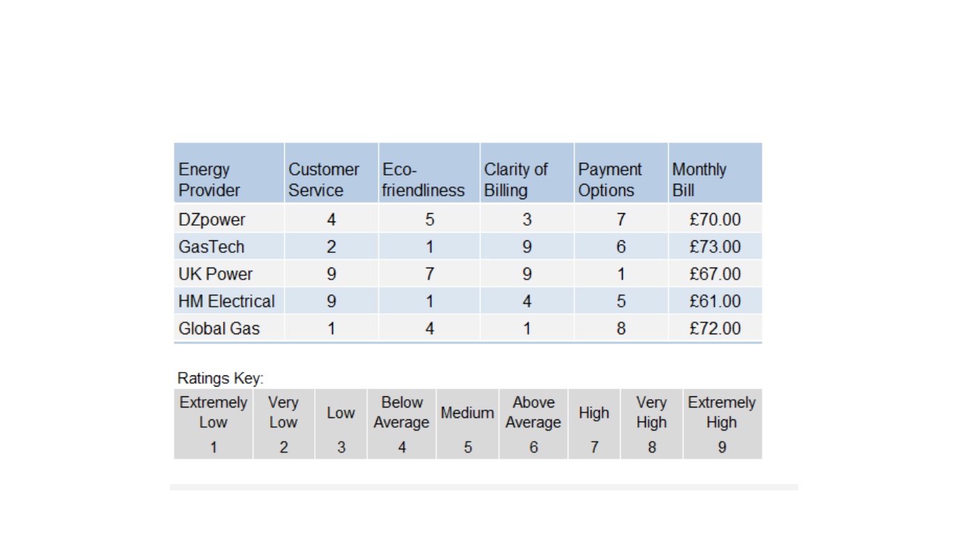Select the £61.00 monthly bill cell
Viewport: 969px width, 560px height.
pos(715,301)
